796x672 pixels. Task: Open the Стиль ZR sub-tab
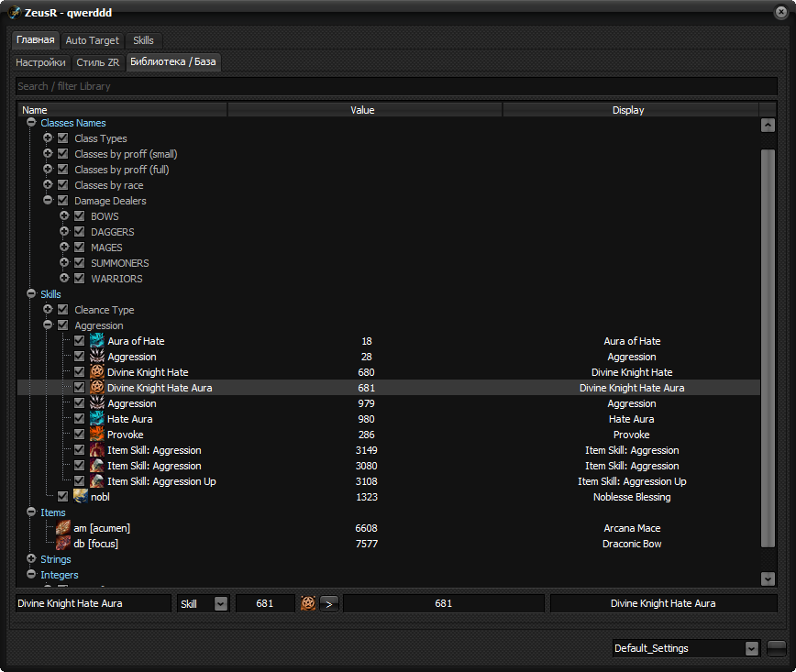(x=97, y=62)
